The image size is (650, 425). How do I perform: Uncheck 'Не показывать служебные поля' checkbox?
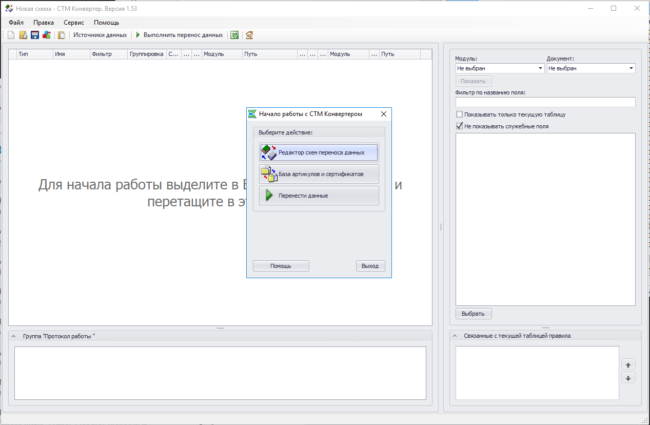point(459,126)
